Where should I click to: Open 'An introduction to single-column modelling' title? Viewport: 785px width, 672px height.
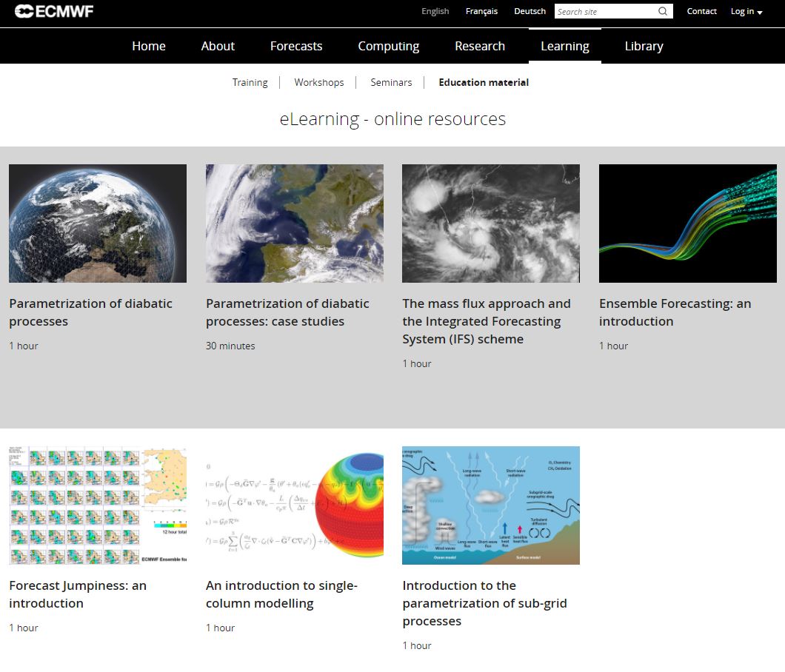281,594
